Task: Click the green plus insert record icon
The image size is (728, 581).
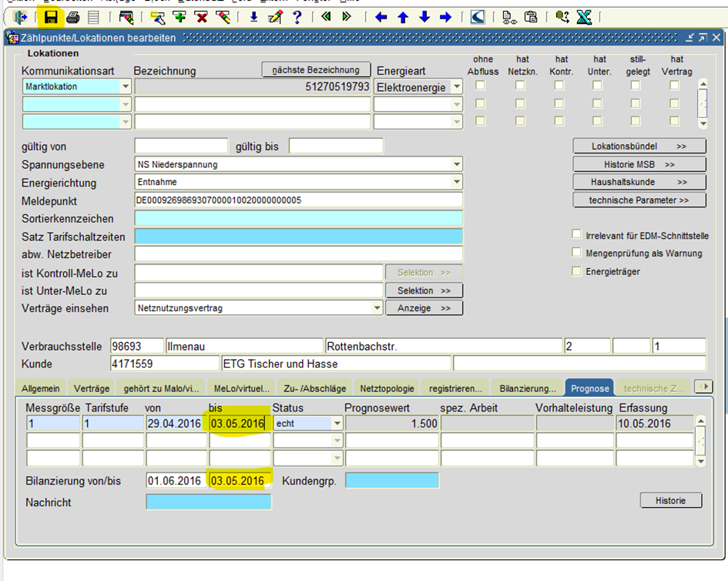Action: click(179, 17)
